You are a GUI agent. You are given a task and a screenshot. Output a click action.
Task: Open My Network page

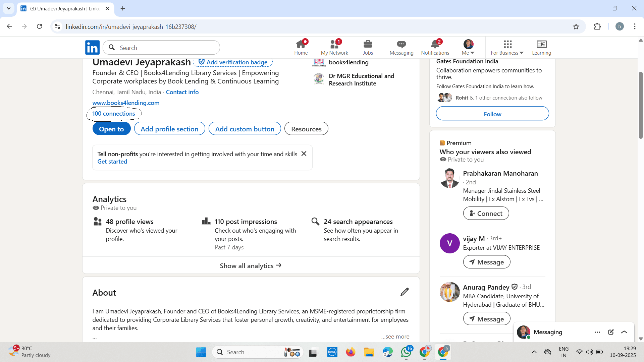coord(334,48)
